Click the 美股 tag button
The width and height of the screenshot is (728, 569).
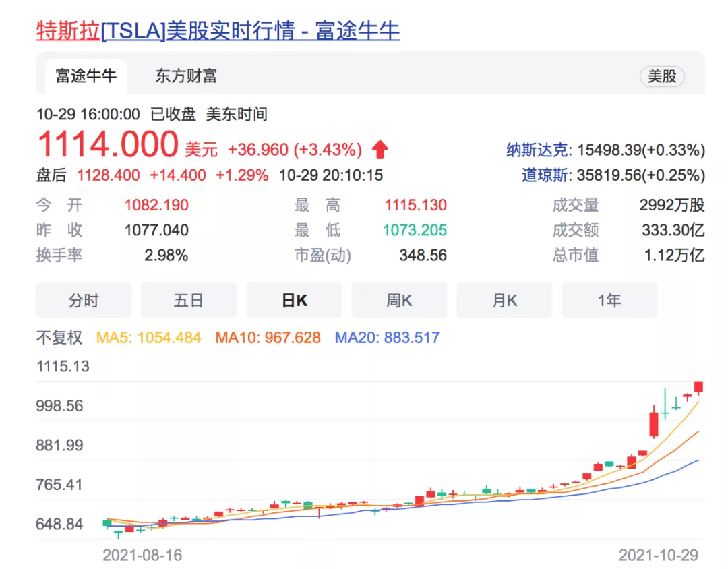[x=662, y=76]
